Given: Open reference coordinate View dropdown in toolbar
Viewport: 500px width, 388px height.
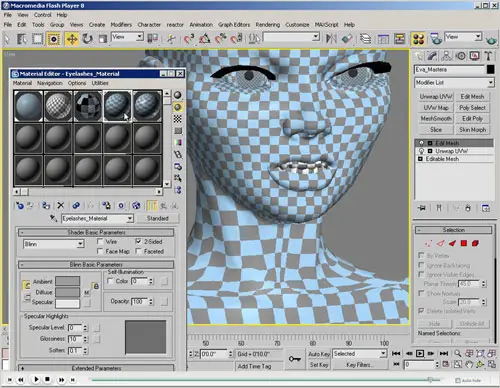Looking at the screenshot, I should 127,37.
